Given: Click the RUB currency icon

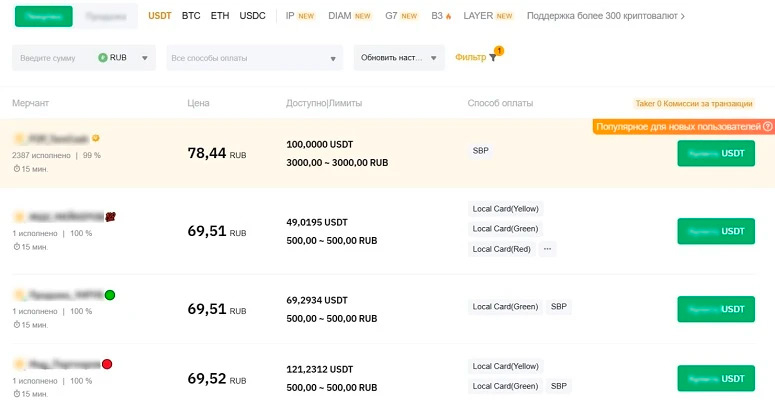Looking at the screenshot, I should tap(103, 58).
